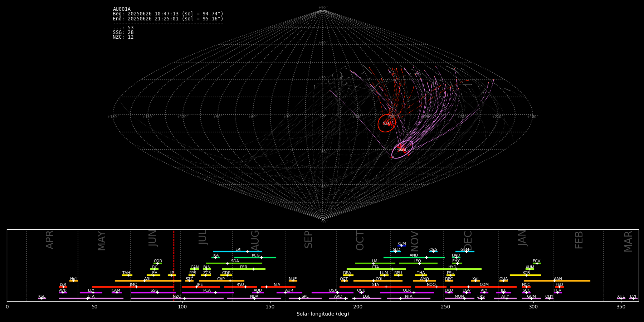Image resolution: width=644 pixels, height=322 pixels.
Task: Click the 'Beg: 20250626 10:47:13' line
Action: click(x=168, y=14)
